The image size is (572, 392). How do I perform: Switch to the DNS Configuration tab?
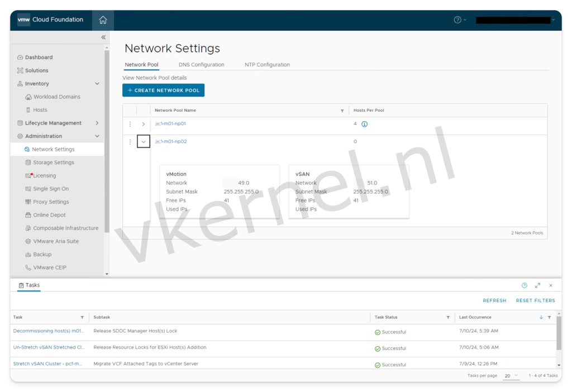coord(202,64)
